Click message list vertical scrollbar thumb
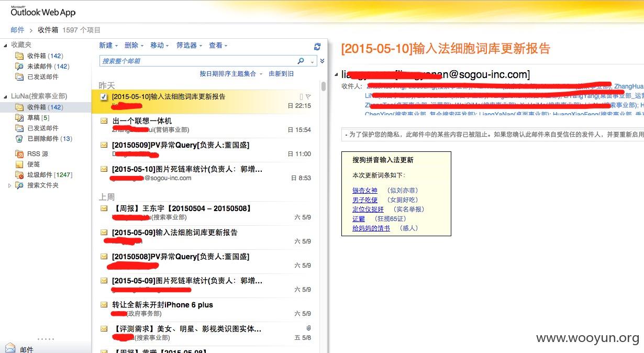 [324, 86]
